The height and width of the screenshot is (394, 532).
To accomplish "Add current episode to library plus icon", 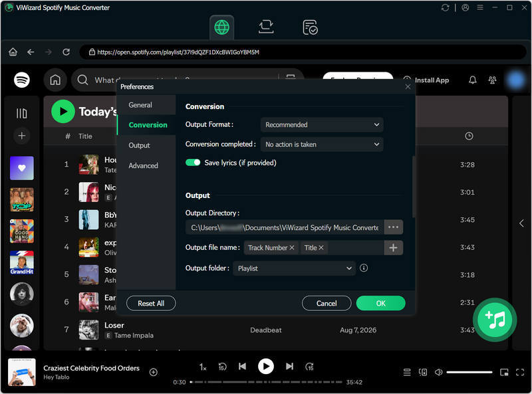I will point(154,372).
